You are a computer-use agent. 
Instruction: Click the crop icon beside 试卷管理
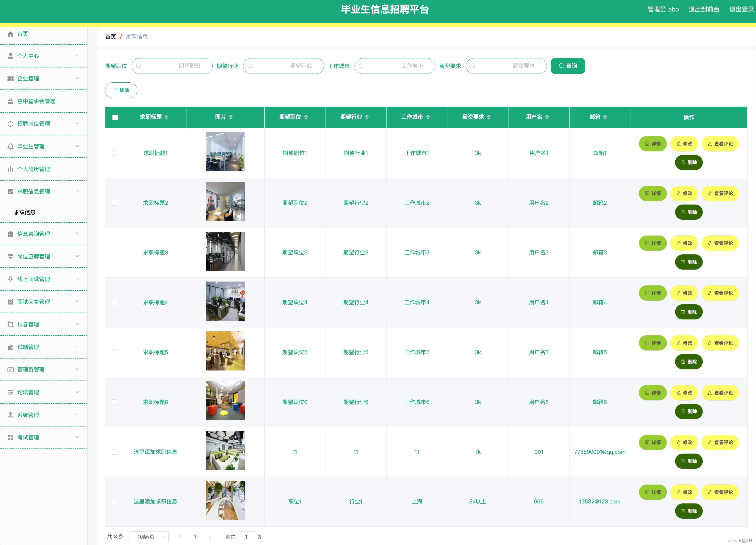coord(10,324)
